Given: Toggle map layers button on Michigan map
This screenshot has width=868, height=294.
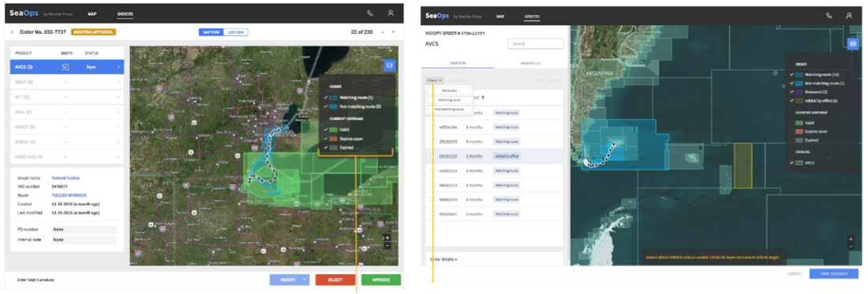Looking at the screenshot, I should (389, 66).
